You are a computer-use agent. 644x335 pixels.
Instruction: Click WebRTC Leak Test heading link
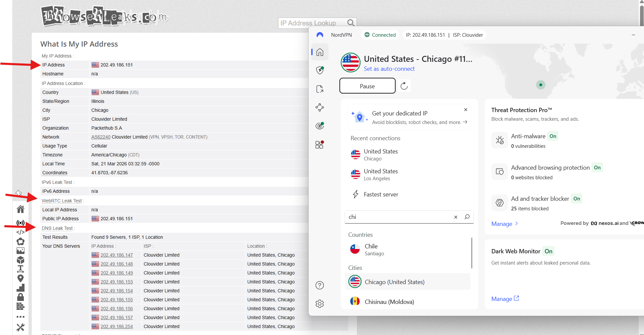(62, 201)
